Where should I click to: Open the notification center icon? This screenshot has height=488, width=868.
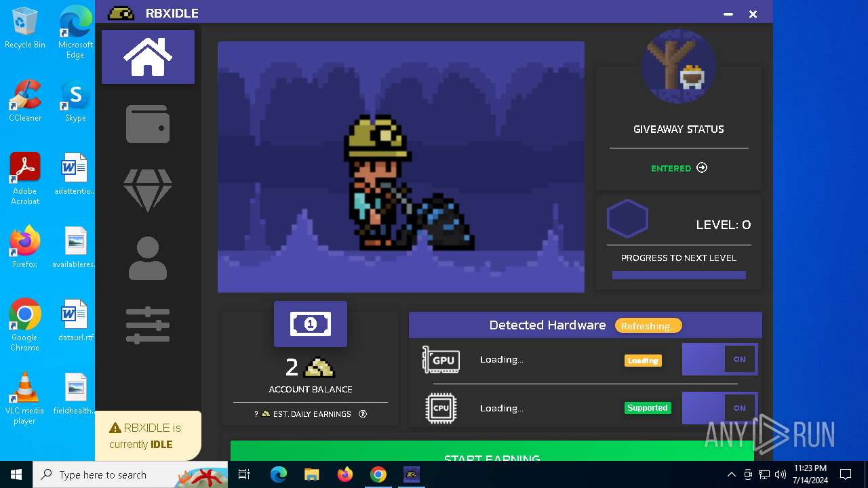coord(846,474)
